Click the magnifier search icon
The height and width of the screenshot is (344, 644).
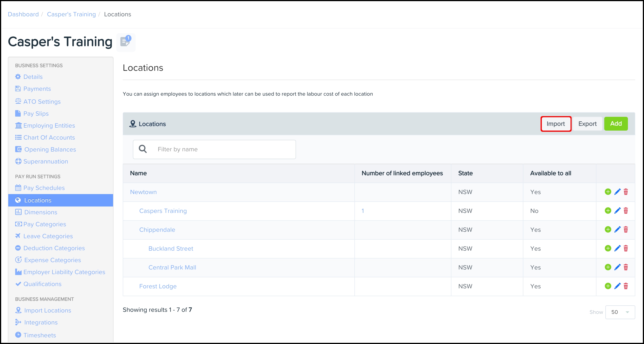coord(143,149)
